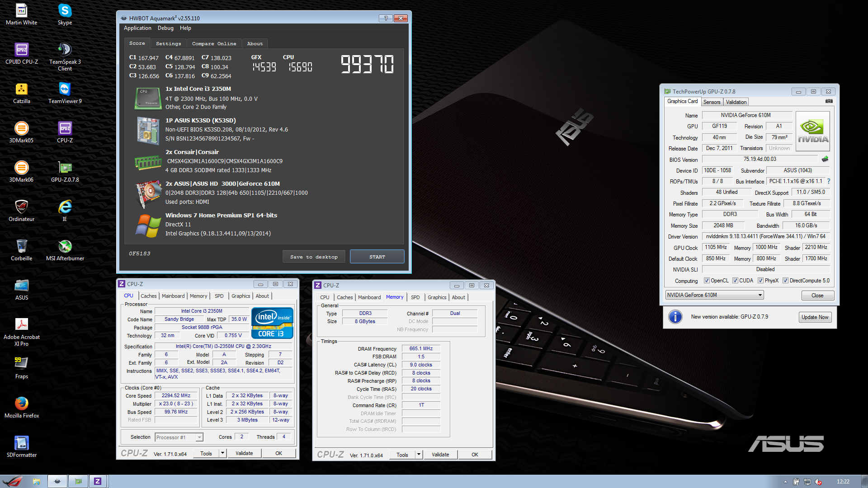Toggle the DirectCompute 5.0 checkbox
Screen dimensions: 868x488
point(786,281)
